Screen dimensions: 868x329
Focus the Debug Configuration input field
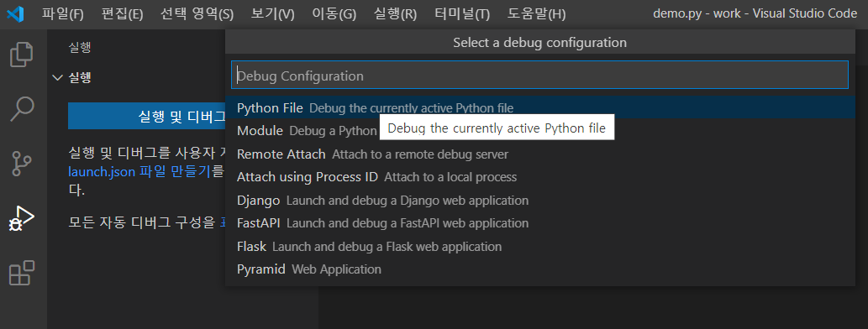[x=539, y=75]
